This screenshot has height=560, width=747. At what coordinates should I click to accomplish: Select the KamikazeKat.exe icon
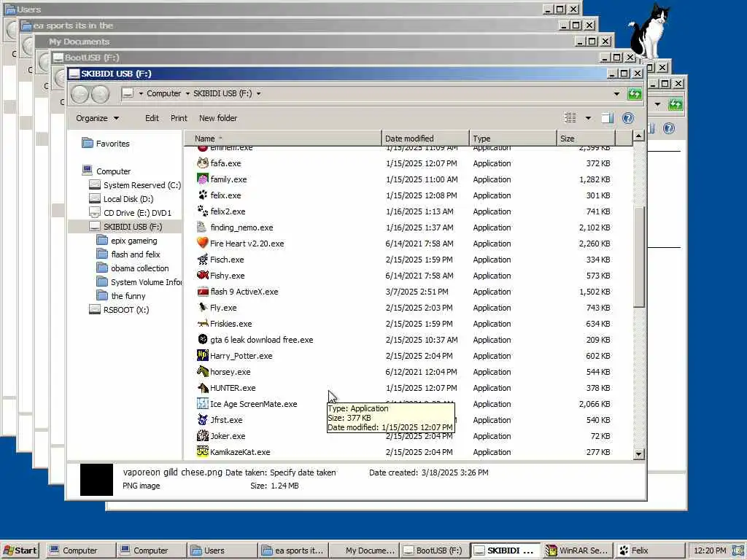pyautogui.click(x=203, y=451)
